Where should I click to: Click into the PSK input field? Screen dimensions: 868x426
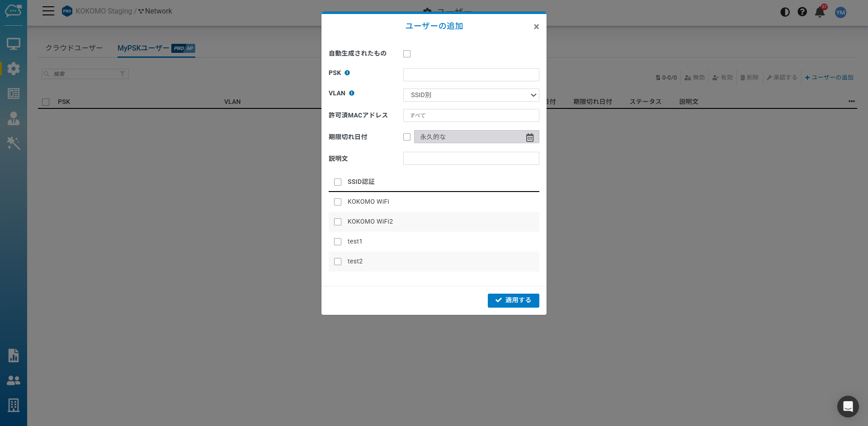coord(471,75)
